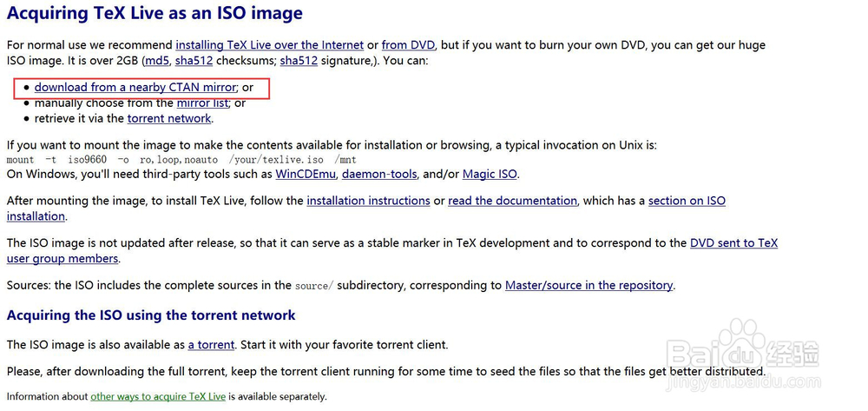Open the 'mirror list' link
The height and width of the screenshot is (411, 868).
click(x=202, y=103)
